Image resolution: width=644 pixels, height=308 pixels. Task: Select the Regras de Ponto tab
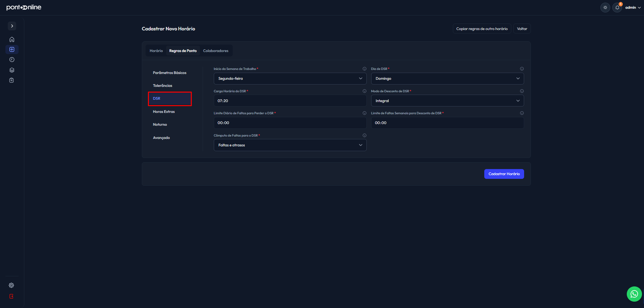tap(183, 51)
